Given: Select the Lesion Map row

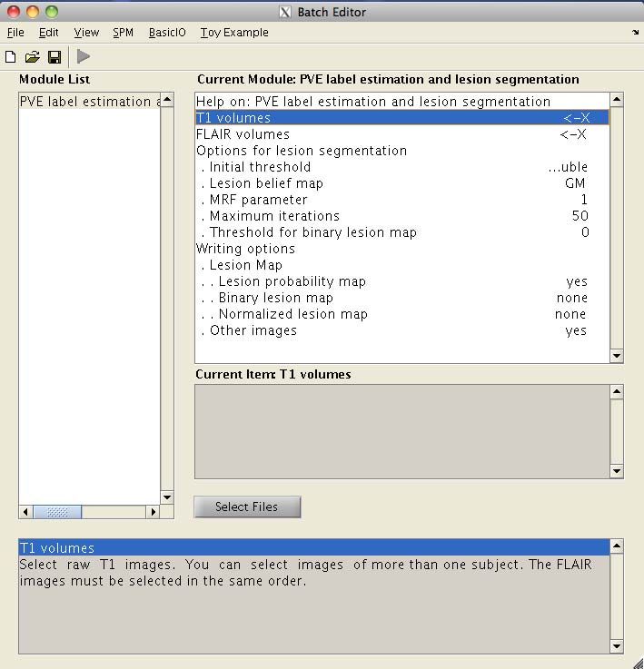Looking at the screenshot, I should click(402, 265).
